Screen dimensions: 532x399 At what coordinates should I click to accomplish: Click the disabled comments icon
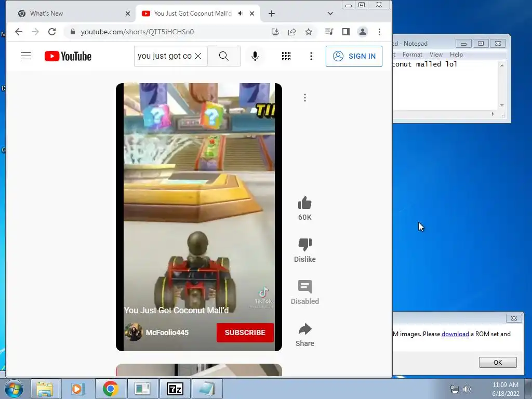point(304,287)
